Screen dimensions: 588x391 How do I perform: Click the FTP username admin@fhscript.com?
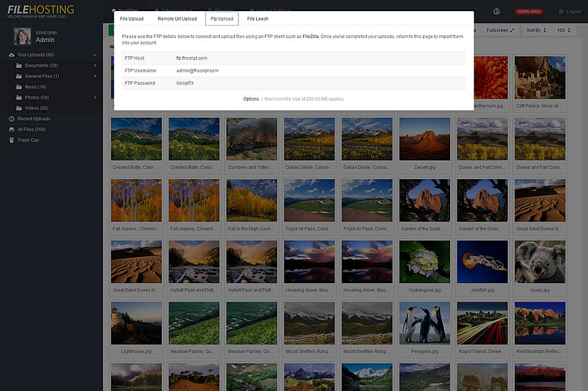[197, 71]
